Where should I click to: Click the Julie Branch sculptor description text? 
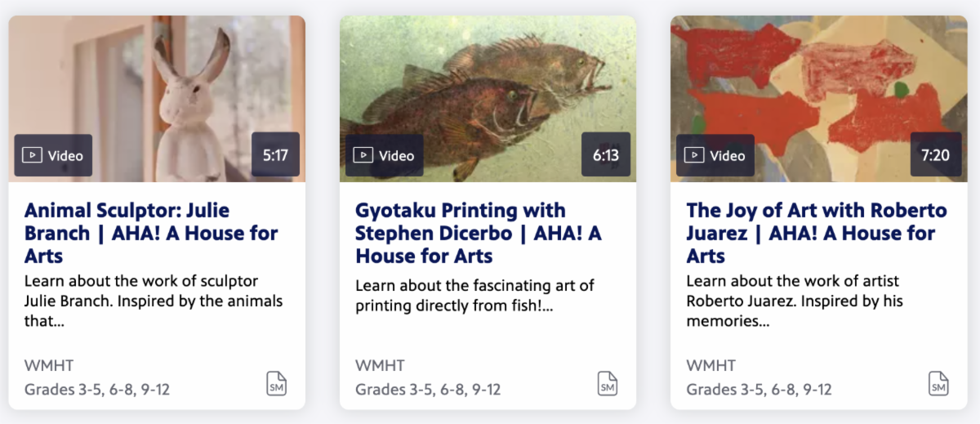coord(153,301)
